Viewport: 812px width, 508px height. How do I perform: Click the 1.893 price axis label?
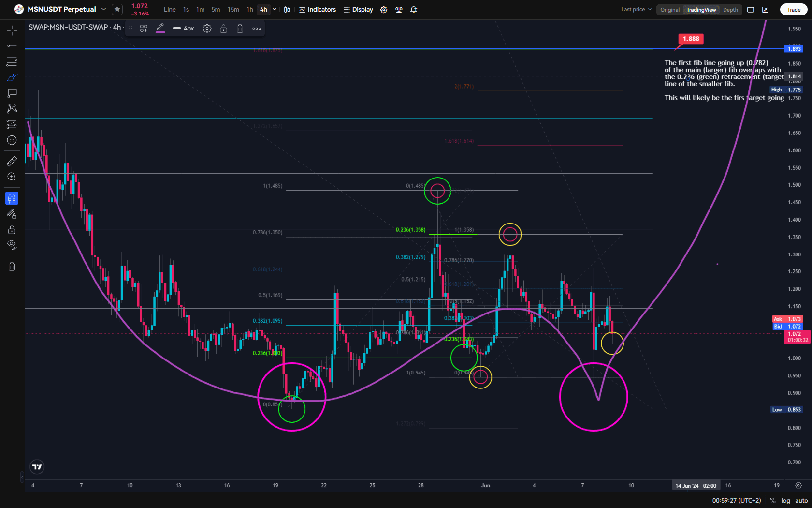pyautogui.click(x=794, y=49)
